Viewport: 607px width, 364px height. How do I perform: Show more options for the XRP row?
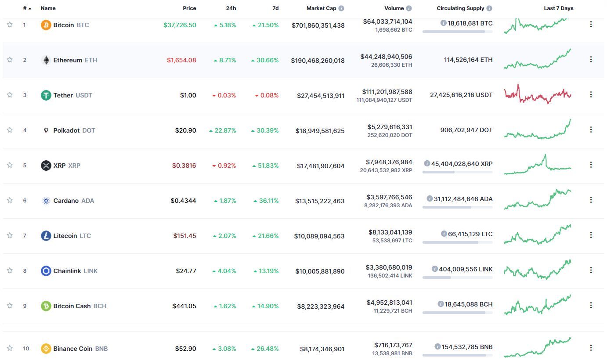pyautogui.click(x=591, y=165)
